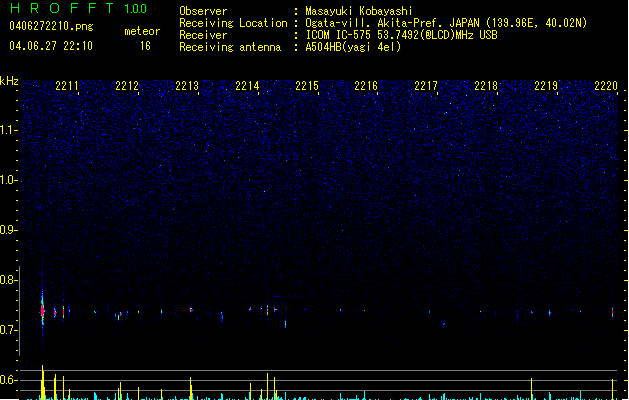Click the meteor count value 16
This screenshot has height=400, width=629.
[x=145, y=46]
